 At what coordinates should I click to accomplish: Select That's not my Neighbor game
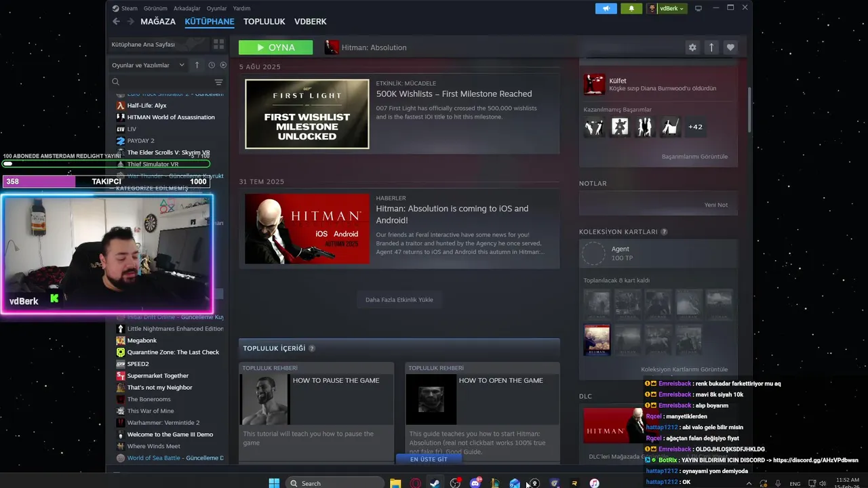(159, 388)
